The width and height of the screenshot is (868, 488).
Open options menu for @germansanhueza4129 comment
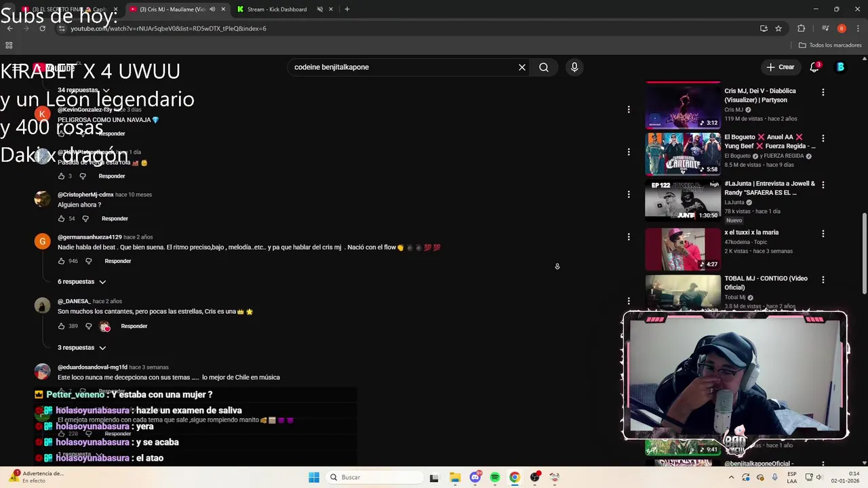(629, 237)
